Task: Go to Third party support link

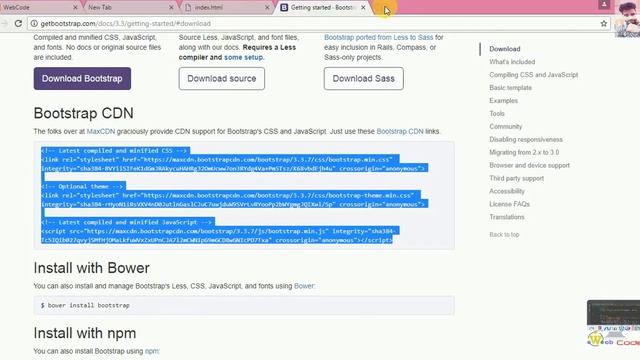Action: (516, 178)
